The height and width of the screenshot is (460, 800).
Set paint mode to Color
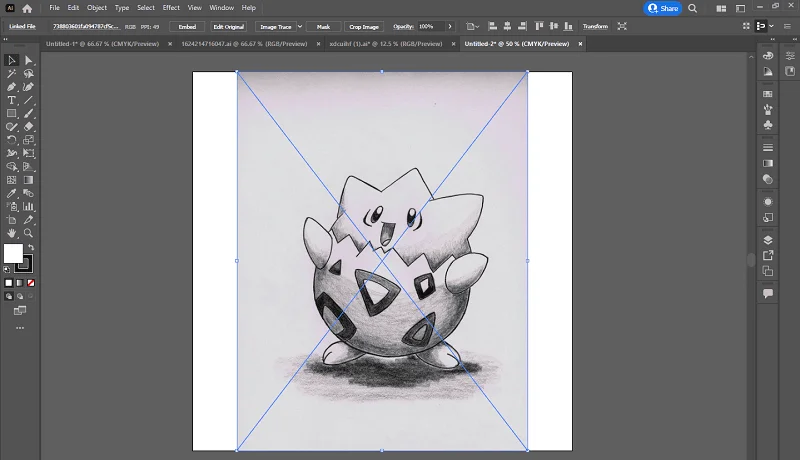9,283
